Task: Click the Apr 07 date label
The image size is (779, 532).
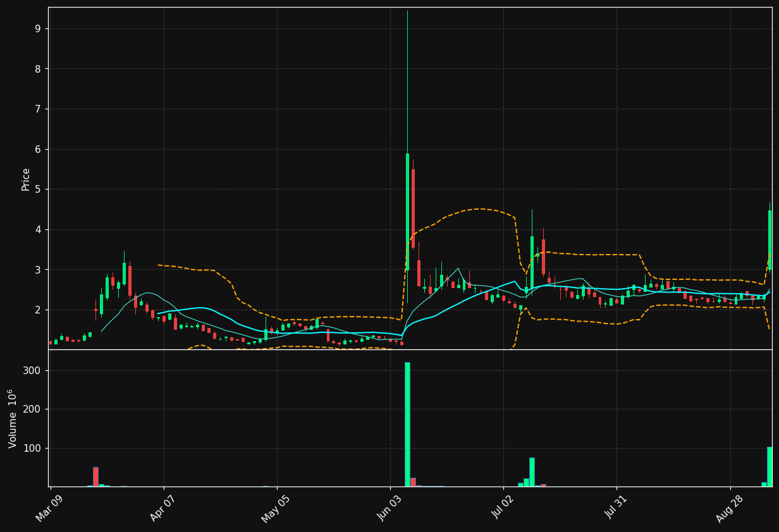Action: coord(163,508)
